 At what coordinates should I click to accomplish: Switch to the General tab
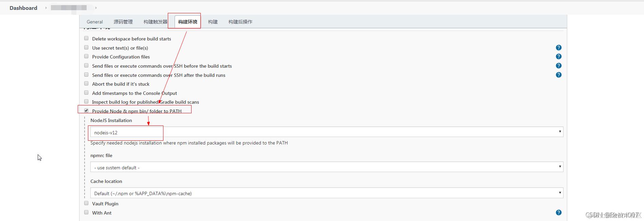[x=95, y=22]
